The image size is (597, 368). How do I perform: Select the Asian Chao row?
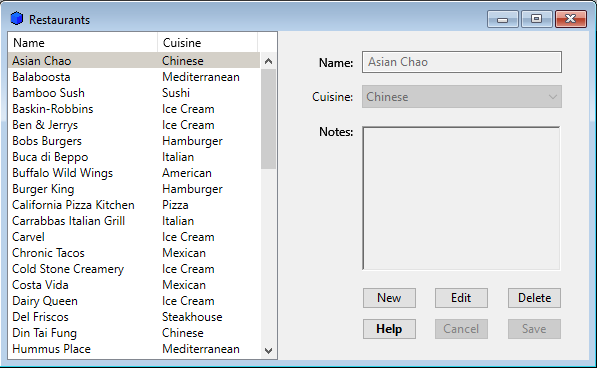pyautogui.click(x=134, y=61)
